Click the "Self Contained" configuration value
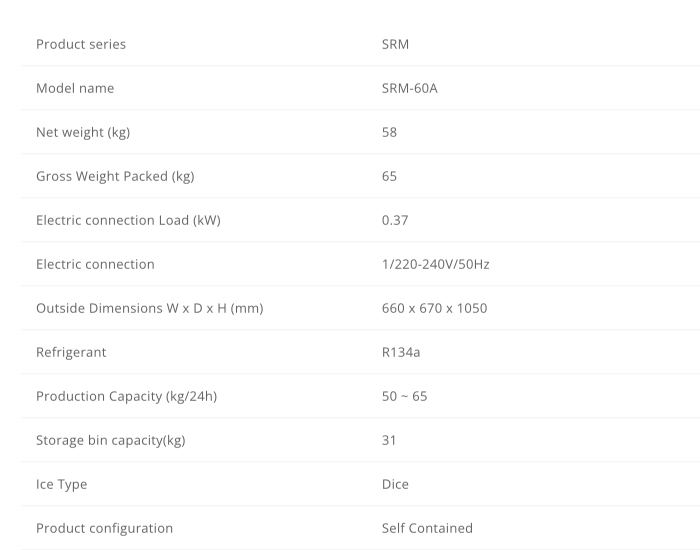This screenshot has width=700, height=550. [427, 528]
